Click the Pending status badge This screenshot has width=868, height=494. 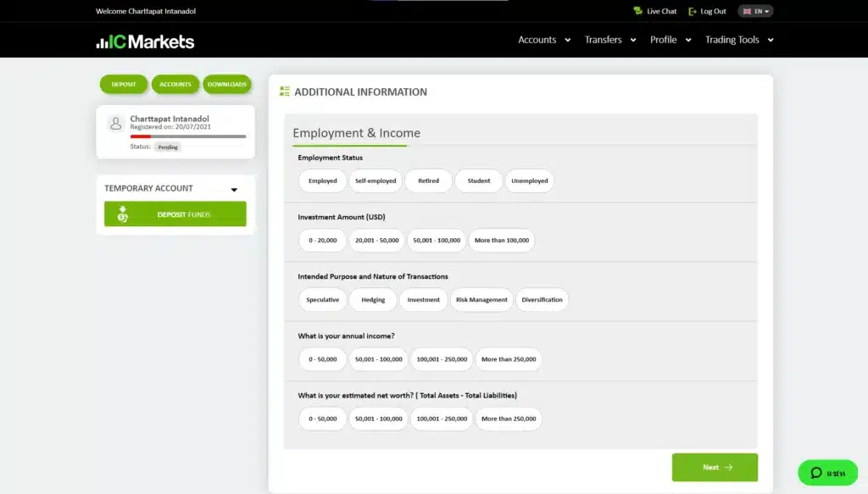pyautogui.click(x=168, y=147)
